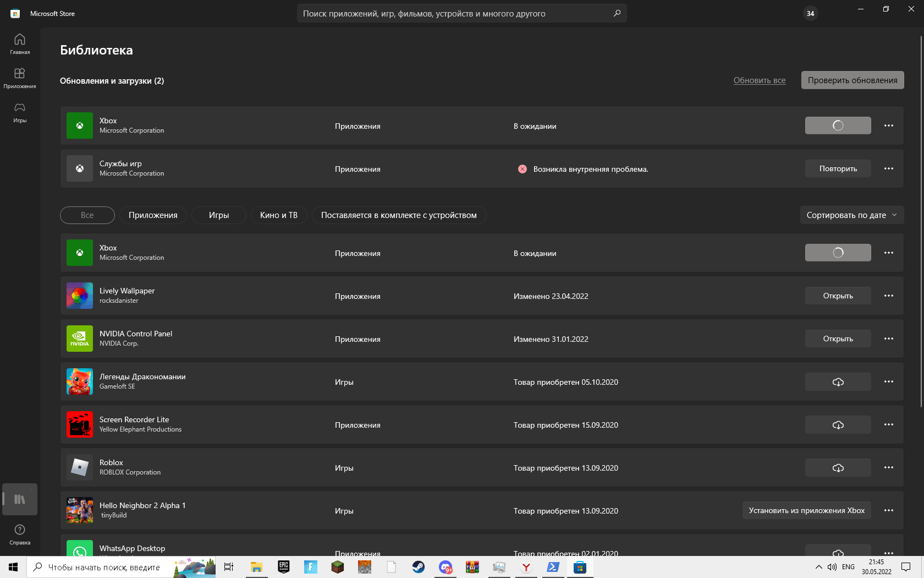Download Screen Recorder Lite via cloud icon
This screenshot has height=578, width=924.
click(x=838, y=424)
